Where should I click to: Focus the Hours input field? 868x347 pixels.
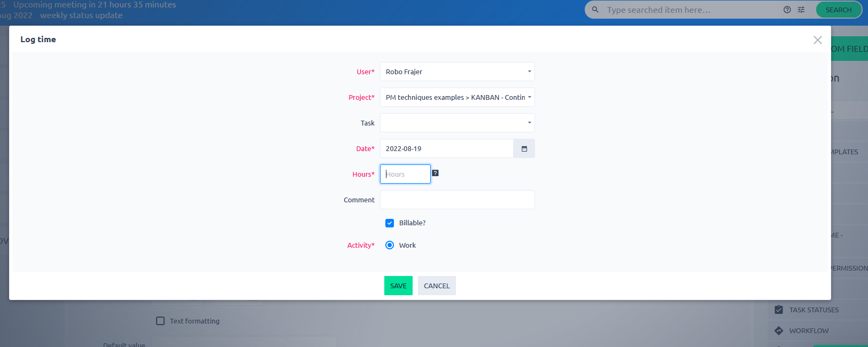[405, 174]
